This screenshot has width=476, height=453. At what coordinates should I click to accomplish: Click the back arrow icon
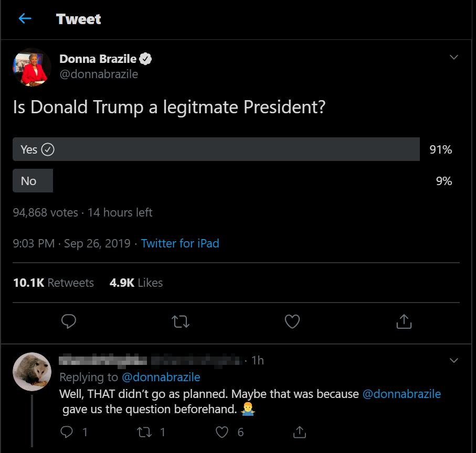pyautogui.click(x=25, y=19)
